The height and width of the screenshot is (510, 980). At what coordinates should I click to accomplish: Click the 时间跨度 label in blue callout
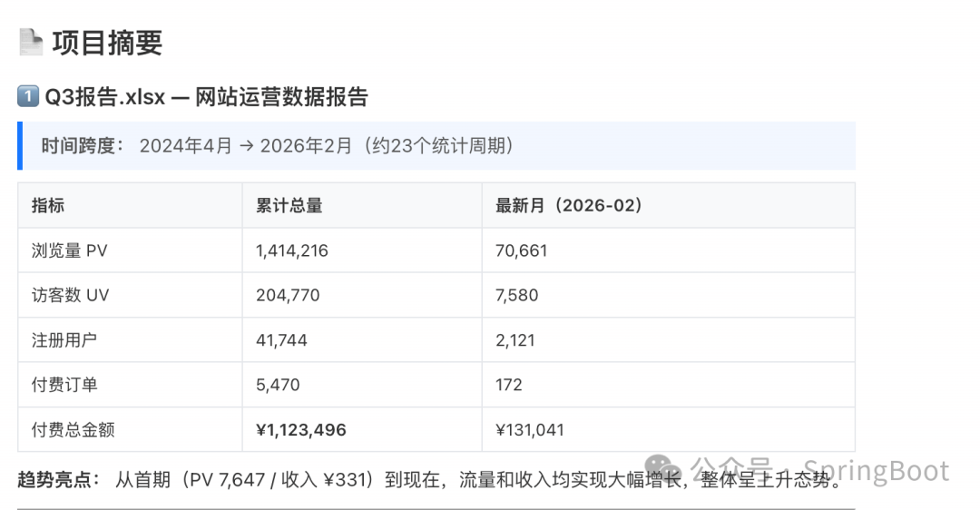coord(83,145)
